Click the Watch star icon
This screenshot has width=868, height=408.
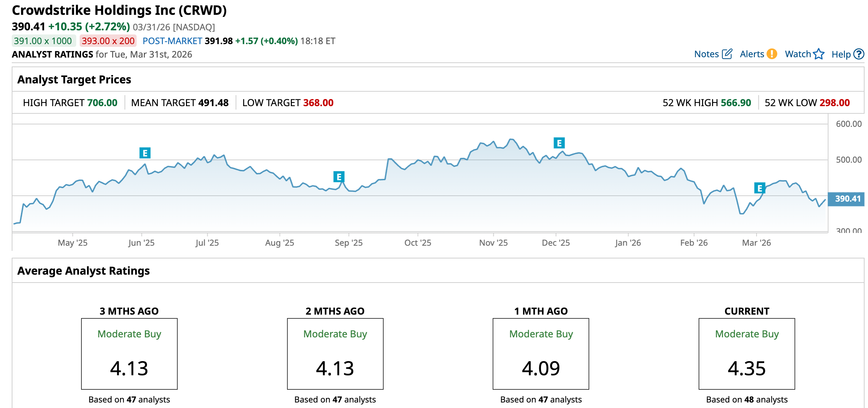tap(818, 54)
